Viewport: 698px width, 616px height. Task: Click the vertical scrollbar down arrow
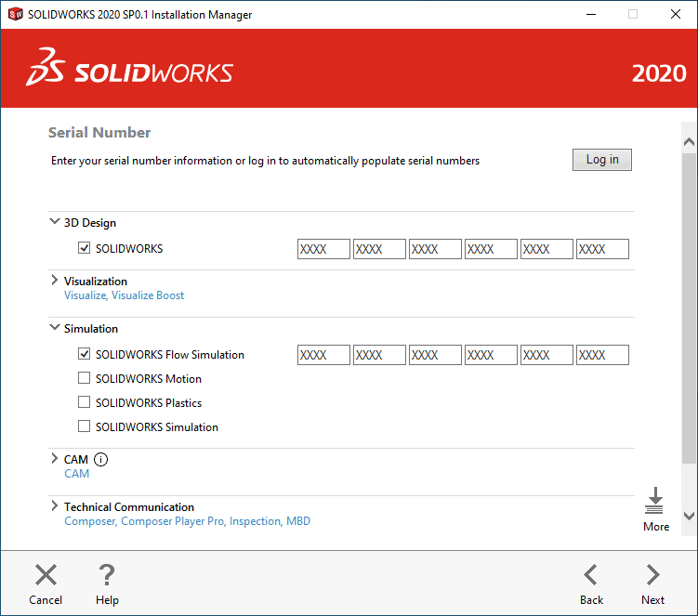(x=689, y=516)
